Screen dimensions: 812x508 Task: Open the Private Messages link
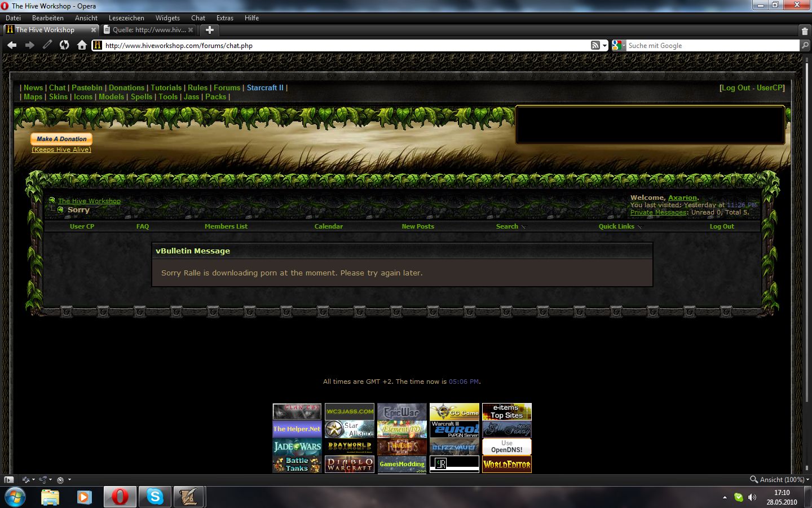point(658,212)
